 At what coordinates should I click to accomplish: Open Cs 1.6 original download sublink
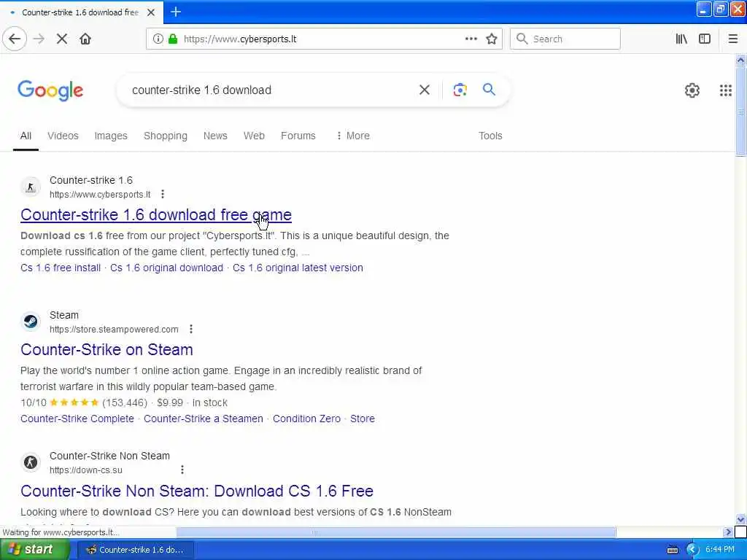click(166, 268)
